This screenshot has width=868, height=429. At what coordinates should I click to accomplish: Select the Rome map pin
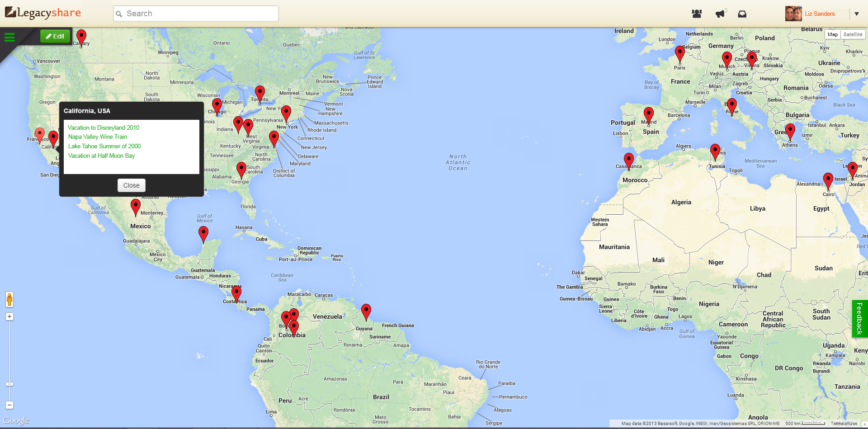click(x=732, y=107)
